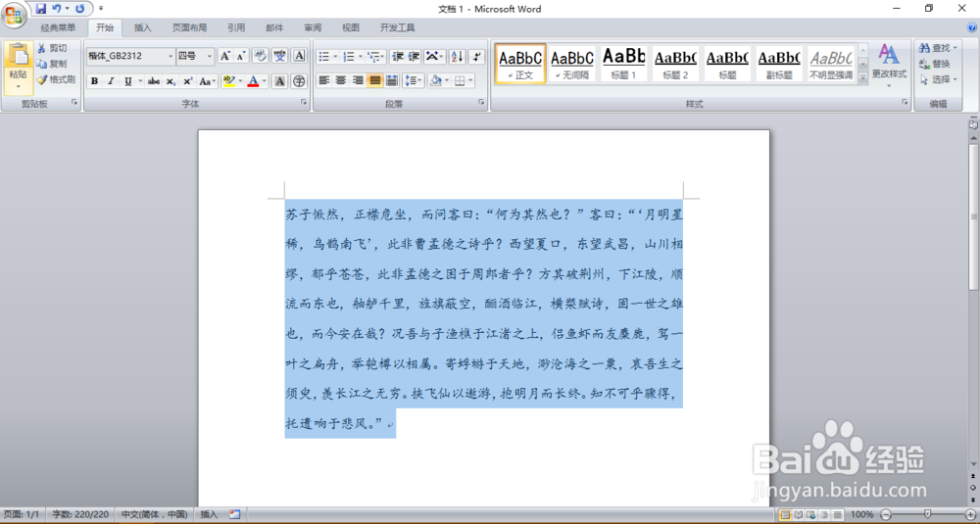Screen dimensions: 980x524
Task: Clear formatting with the eraser icon
Action: [261, 56]
